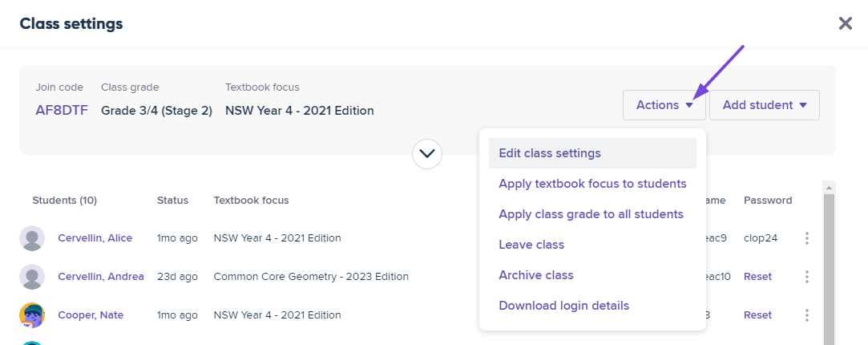Open more options for Cervellin, Andrea

[807, 276]
